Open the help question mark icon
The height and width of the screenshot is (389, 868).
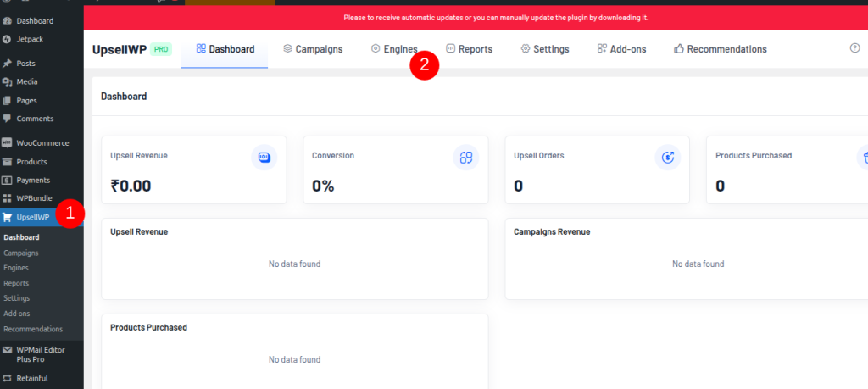click(x=854, y=48)
